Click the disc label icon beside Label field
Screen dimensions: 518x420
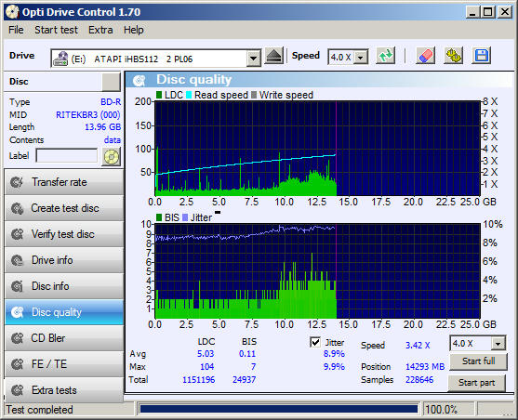pyautogui.click(x=112, y=156)
